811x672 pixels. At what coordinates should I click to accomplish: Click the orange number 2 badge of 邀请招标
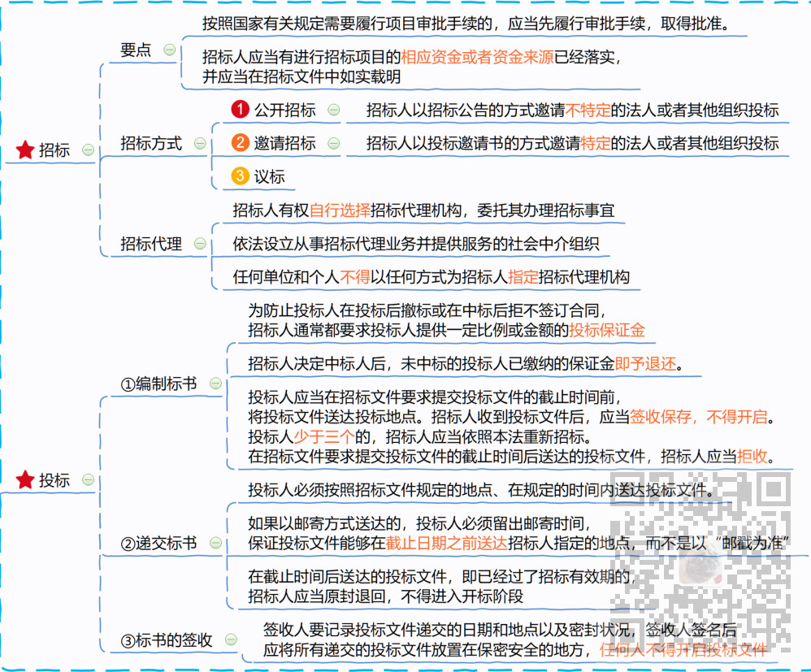[240, 143]
